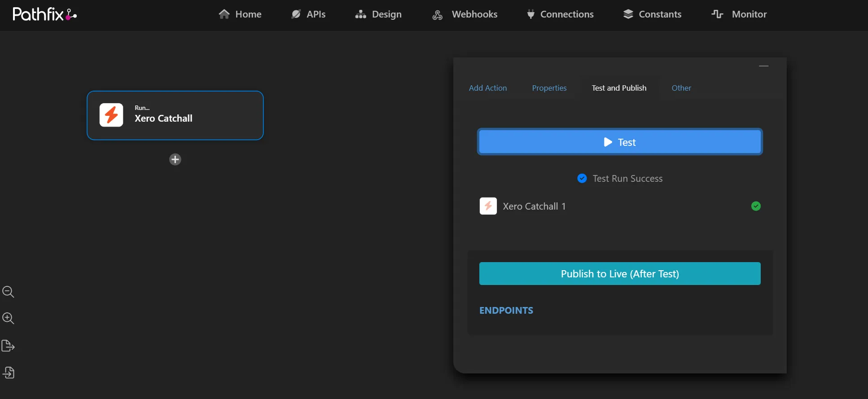This screenshot has height=399, width=868.
Task: Zoom in the canvas with the magnifier-plus icon
Action: (x=8, y=318)
